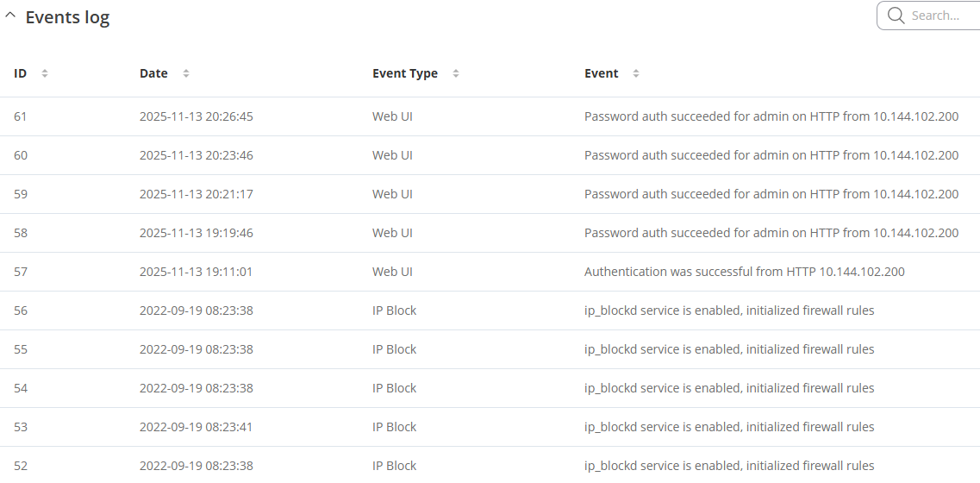Select event row with ID 52
The width and height of the screenshot is (980, 483).
pos(21,466)
